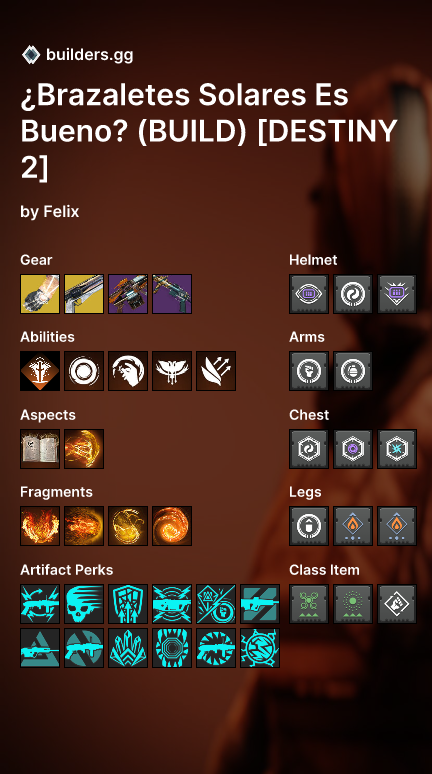Click the last Class Item mod icon

(397, 604)
